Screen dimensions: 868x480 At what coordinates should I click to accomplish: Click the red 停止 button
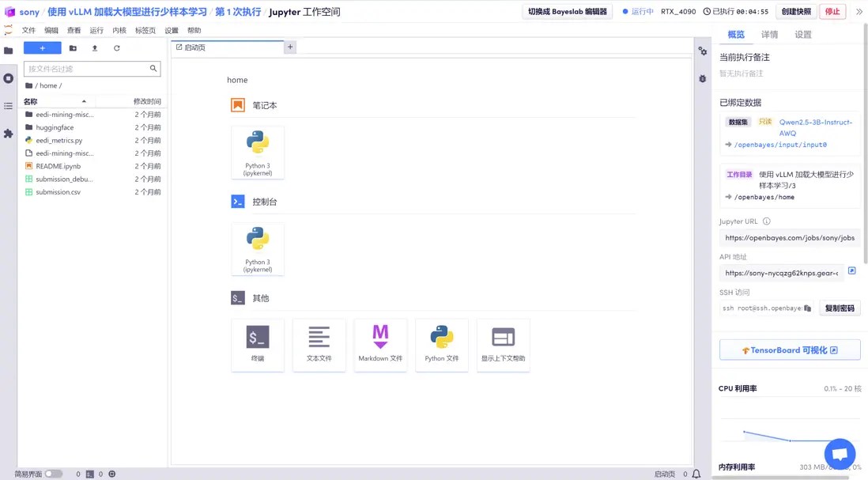[x=832, y=12]
